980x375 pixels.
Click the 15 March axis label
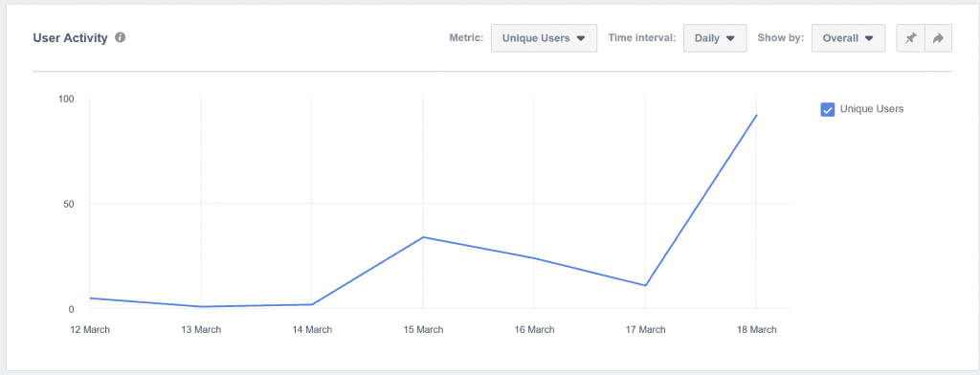[423, 329]
